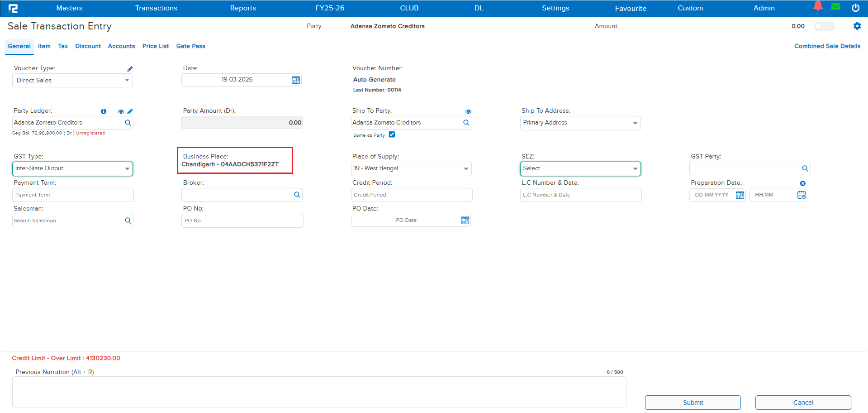The height and width of the screenshot is (413, 868).
Task: Open the Transactions menu
Action: (156, 8)
